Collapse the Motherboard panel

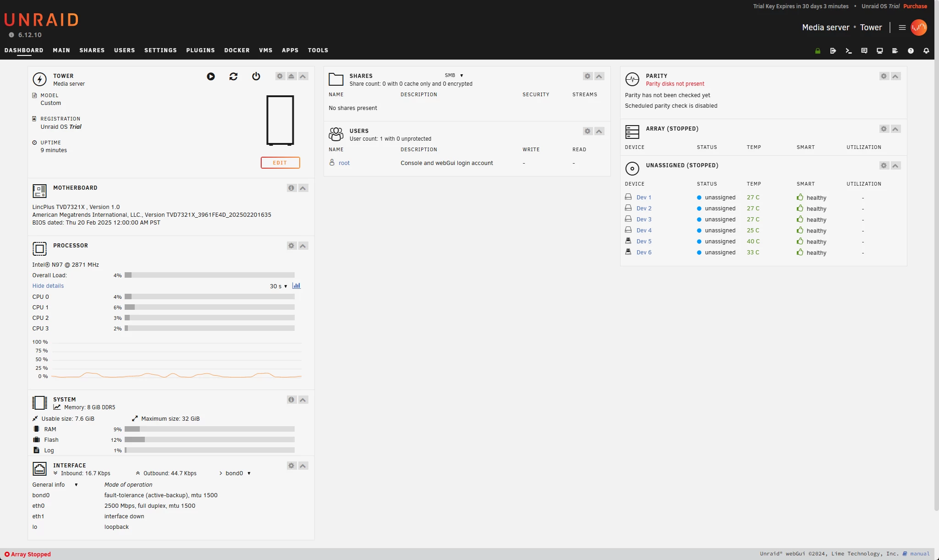point(303,188)
